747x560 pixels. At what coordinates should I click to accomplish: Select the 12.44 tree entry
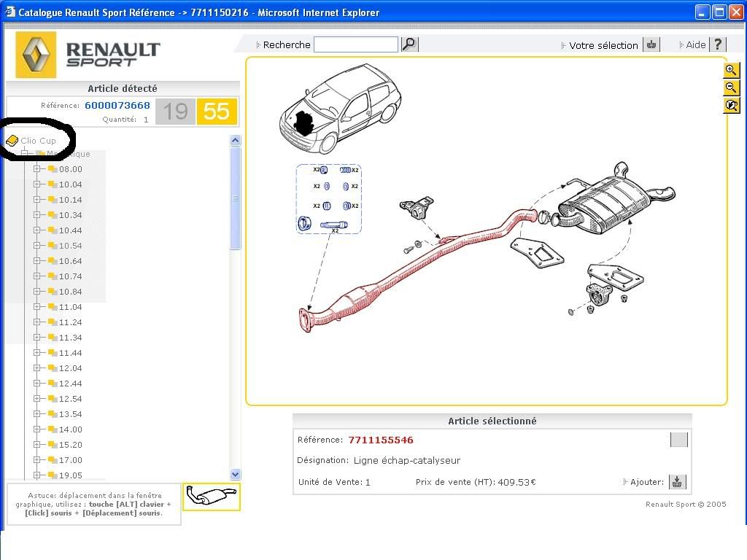[71, 384]
